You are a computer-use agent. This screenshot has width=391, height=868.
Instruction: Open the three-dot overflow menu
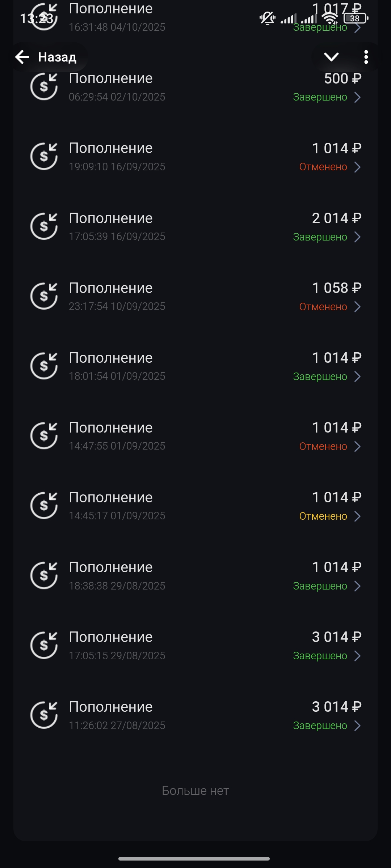click(x=366, y=57)
